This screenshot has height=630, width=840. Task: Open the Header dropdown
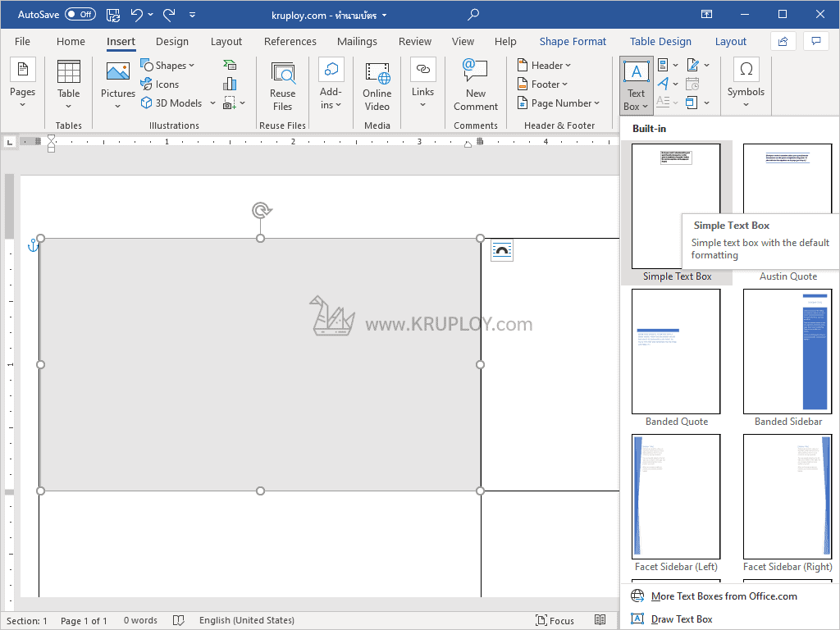pos(545,66)
